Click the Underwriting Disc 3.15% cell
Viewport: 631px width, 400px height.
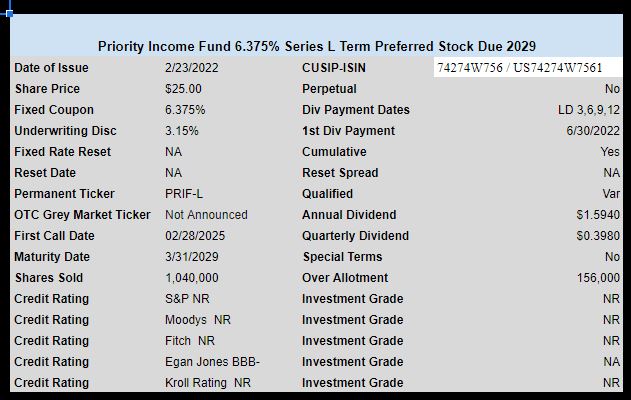click(181, 130)
